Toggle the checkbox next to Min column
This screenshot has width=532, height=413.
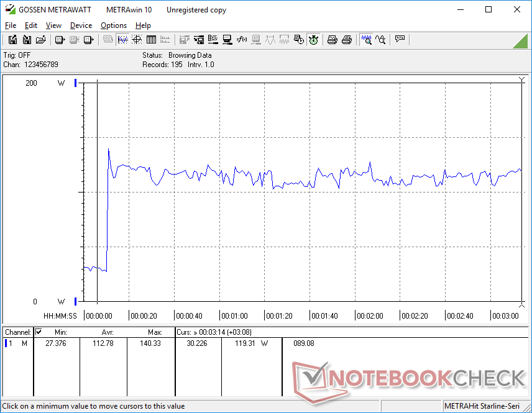[39, 332]
